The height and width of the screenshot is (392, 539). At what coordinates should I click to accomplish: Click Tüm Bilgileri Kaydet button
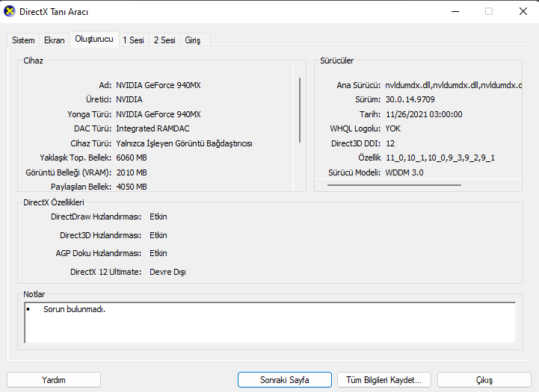[384, 380]
